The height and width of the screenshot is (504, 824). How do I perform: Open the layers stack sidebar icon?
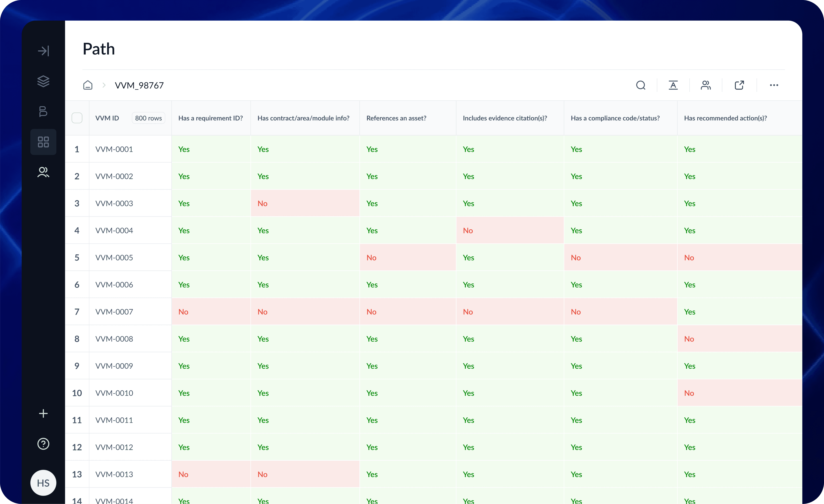tap(43, 81)
